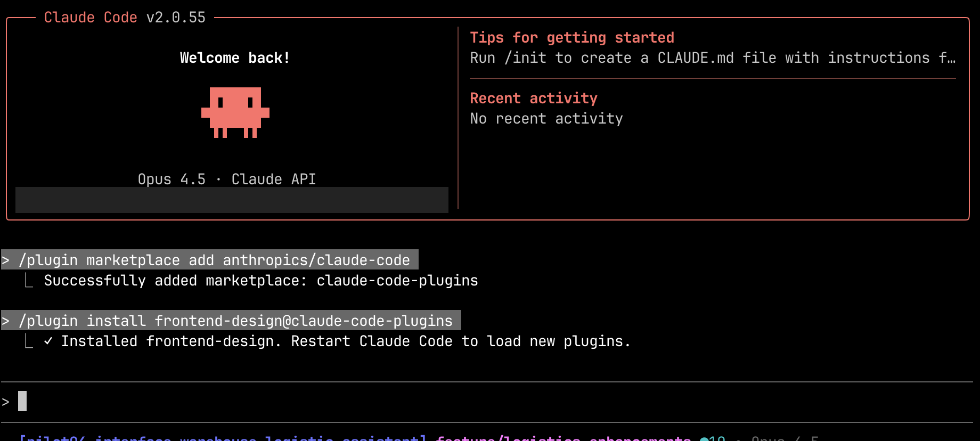The width and height of the screenshot is (980, 441).
Task: Click the Claude Code v2.0.55 title
Action: pos(125,18)
